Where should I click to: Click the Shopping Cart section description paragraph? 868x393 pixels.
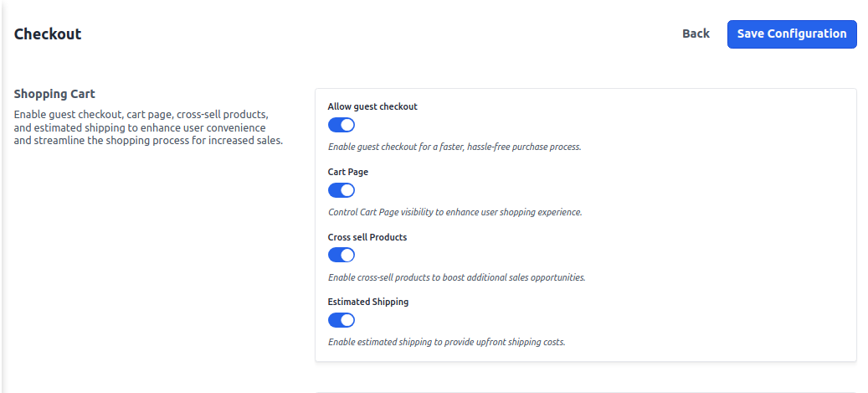pos(148,127)
